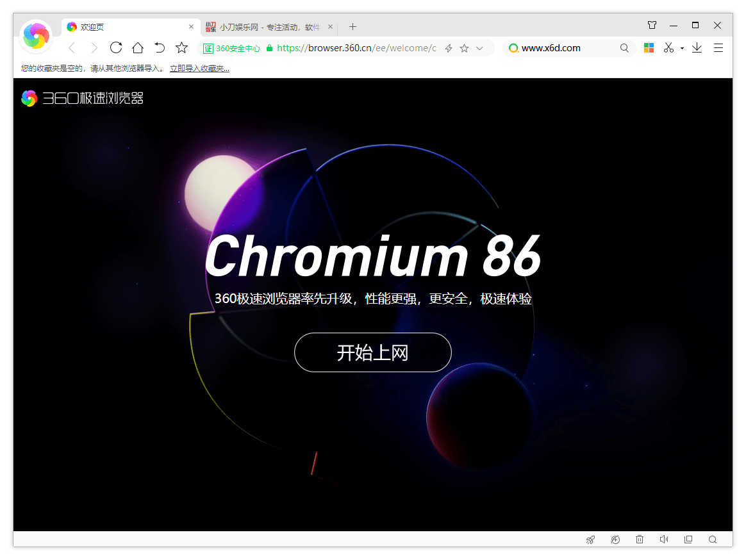Click the 开始上网 button

pyautogui.click(x=372, y=352)
